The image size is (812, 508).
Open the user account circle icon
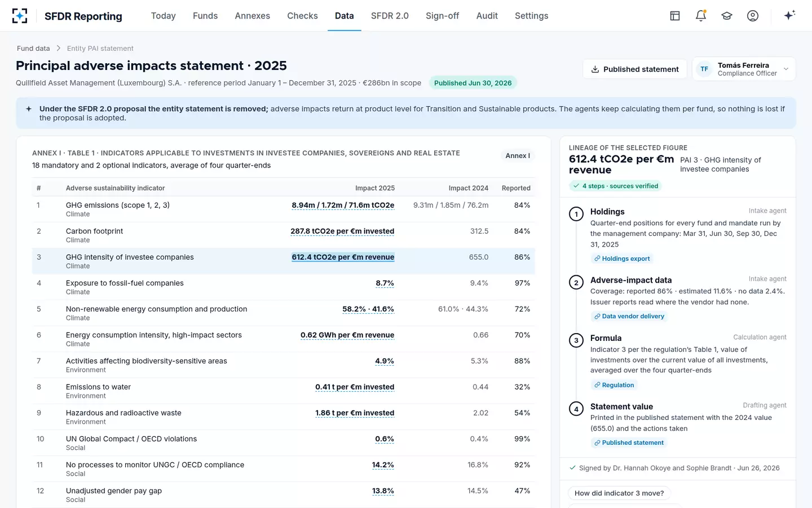[753, 16]
